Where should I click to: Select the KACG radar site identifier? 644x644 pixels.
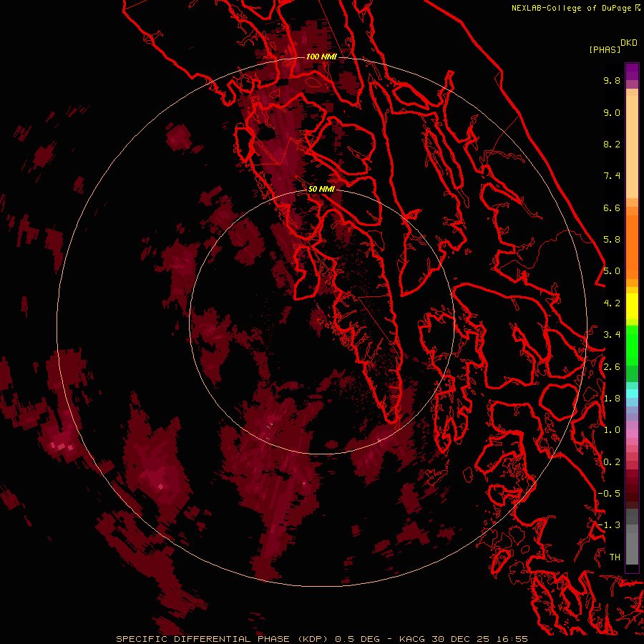pos(412,639)
